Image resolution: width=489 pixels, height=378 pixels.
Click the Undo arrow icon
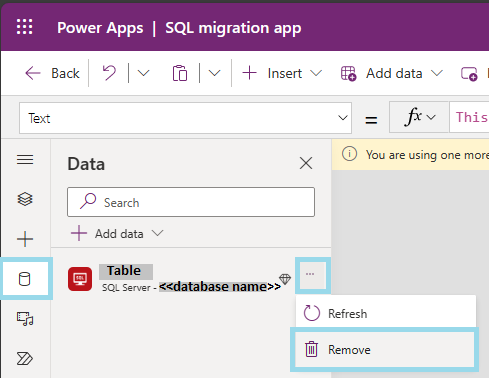click(x=109, y=73)
